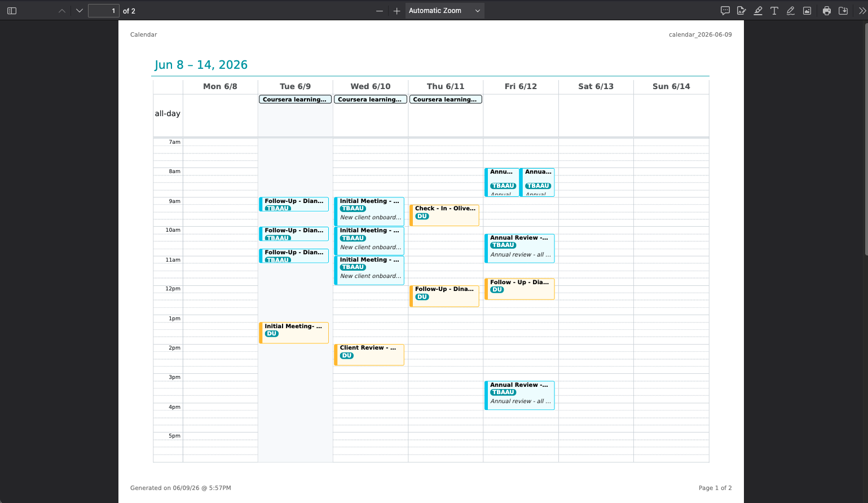Image resolution: width=868 pixels, height=503 pixels.
Task: Click the all-day row label
Action: (x=168, y=113)
